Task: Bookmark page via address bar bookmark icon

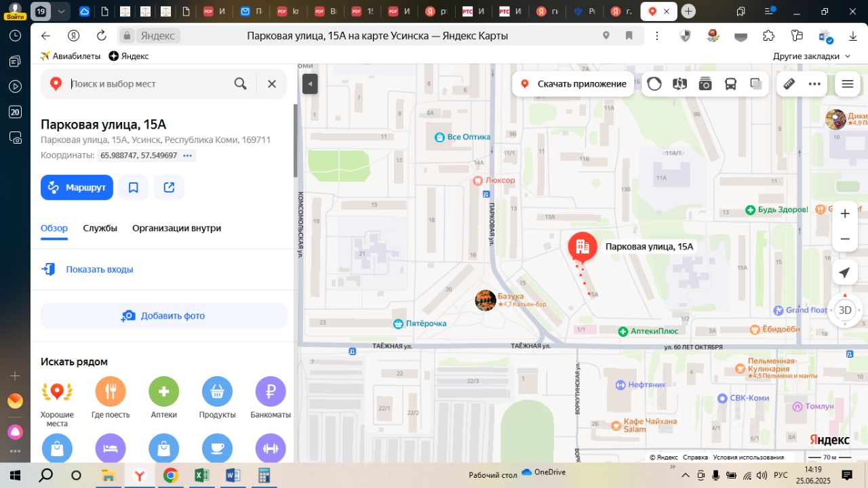Action: pyautogui.click(x=629, y=36)
